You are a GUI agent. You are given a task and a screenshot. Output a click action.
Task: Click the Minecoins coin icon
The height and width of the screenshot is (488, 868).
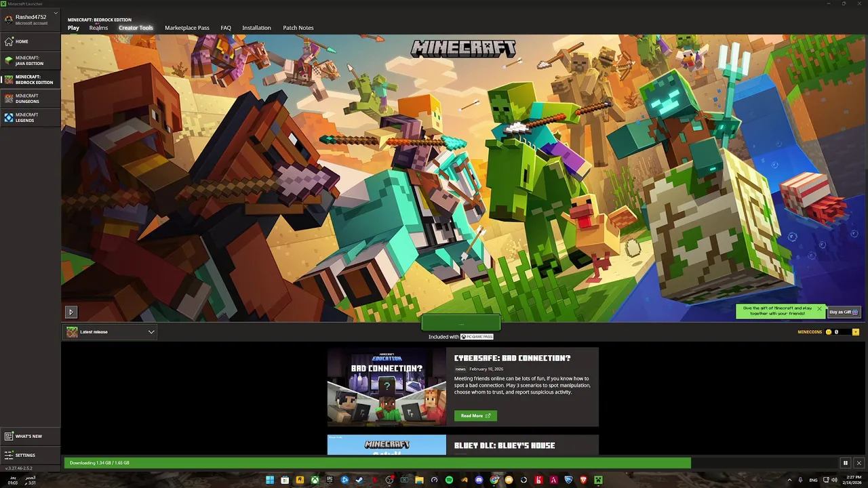click(x=828, y=332)
